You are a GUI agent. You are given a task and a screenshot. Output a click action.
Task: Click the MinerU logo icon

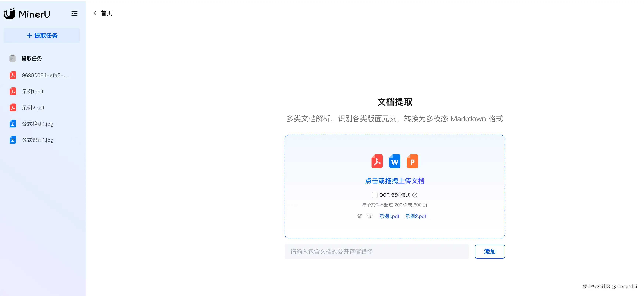tap(10, 14)
